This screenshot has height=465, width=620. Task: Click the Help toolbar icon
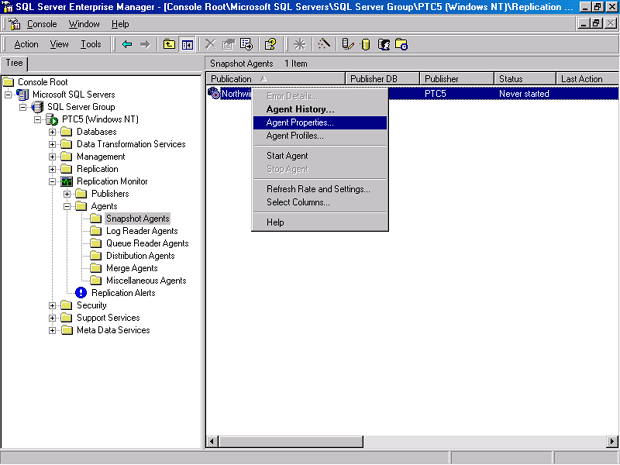270,44
